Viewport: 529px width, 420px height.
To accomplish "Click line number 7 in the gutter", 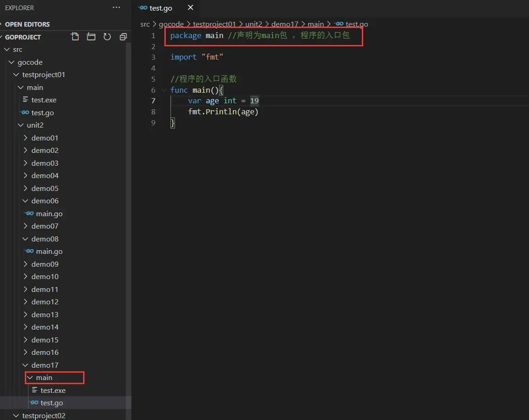I will tap(153, 101).
